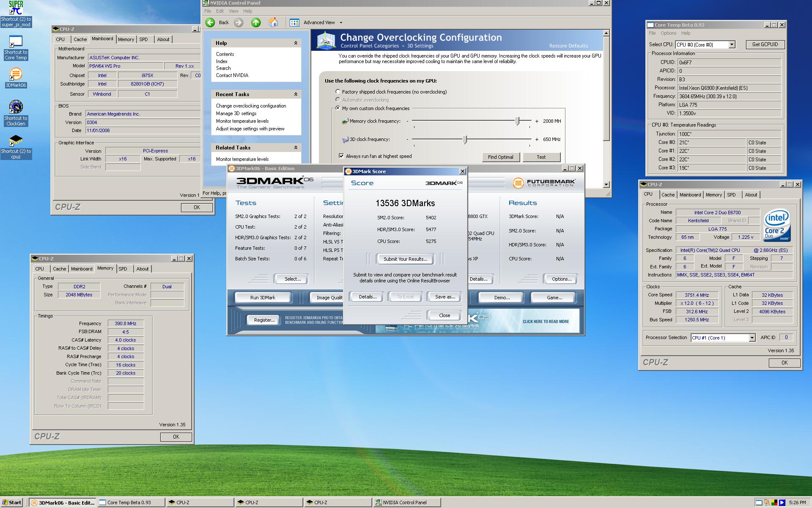
Task: Click the Test button in NVIDIA panel
Action: [x=541, y=157]
